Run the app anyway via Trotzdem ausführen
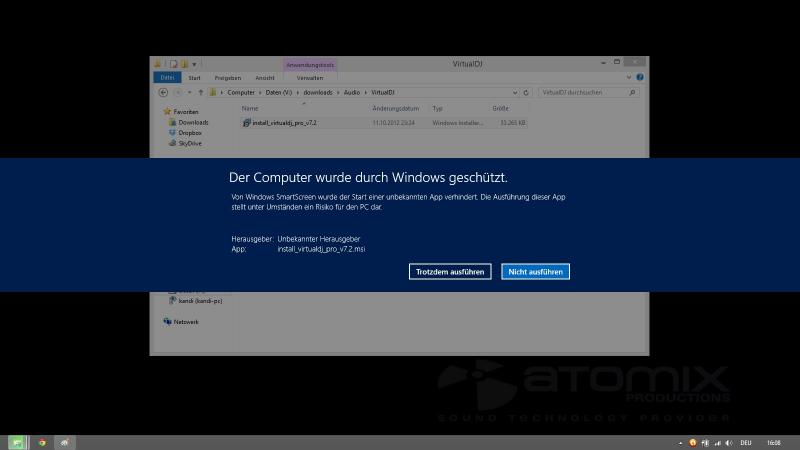This screenshot has height=450, width=800. (450, 271)
